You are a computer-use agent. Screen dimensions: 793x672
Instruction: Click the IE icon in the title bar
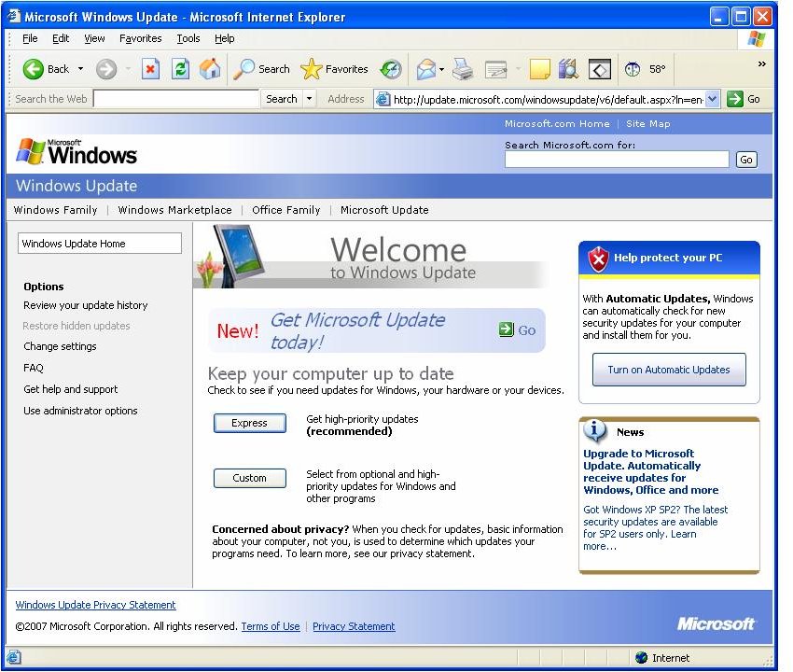click(14, 16)
